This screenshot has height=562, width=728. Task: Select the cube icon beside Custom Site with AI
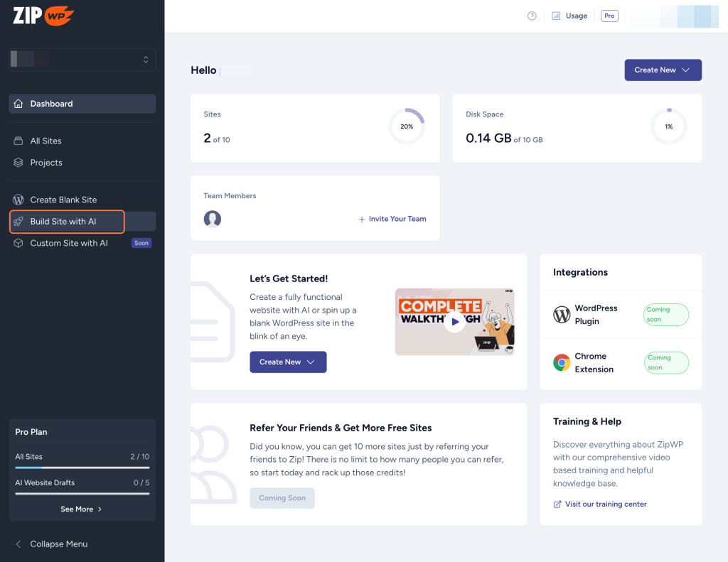tap(17, 243)
